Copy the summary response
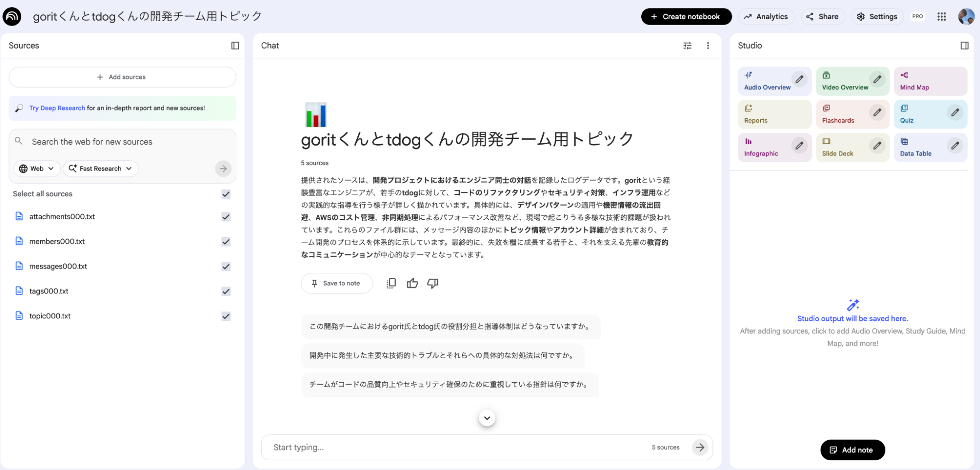This screenshot has height=470, width=980. [x=391, y=283]
